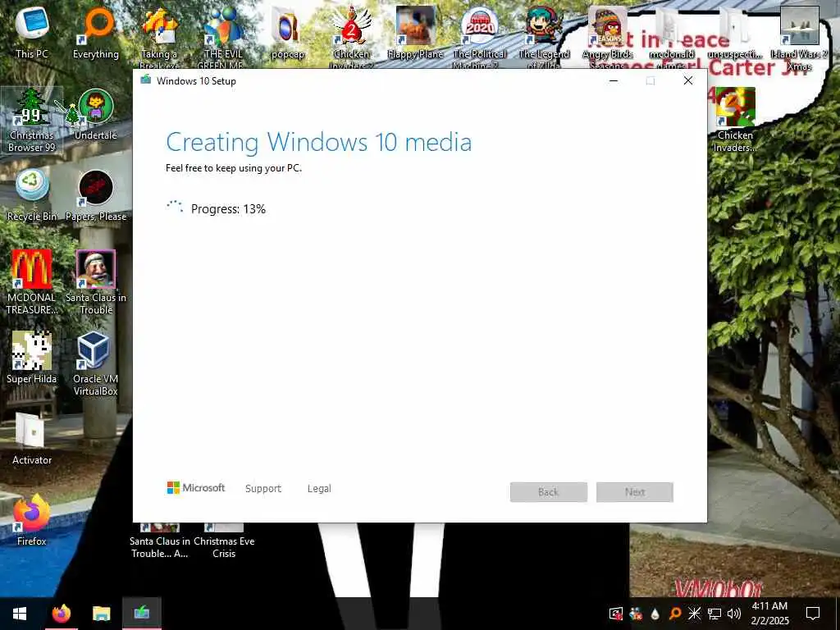
Task: Select the Super Hilda desktop icon
Action: click(32, 358)
